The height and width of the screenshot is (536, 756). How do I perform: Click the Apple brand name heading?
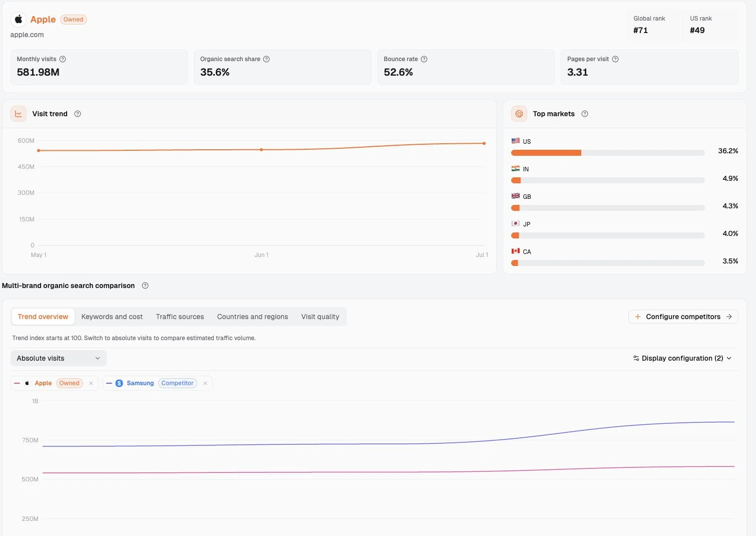click(x=43, y=20)
